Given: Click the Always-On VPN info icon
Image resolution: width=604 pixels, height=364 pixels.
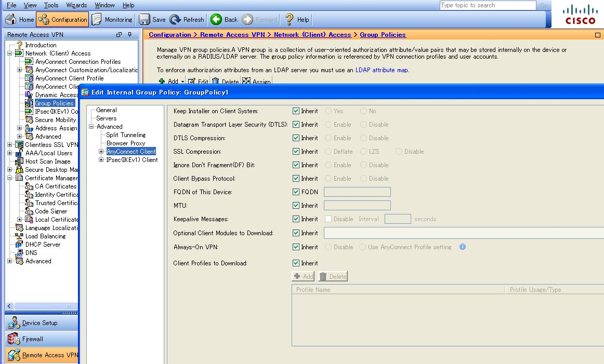Looking at the screenshot, I should tap(463, 247).
